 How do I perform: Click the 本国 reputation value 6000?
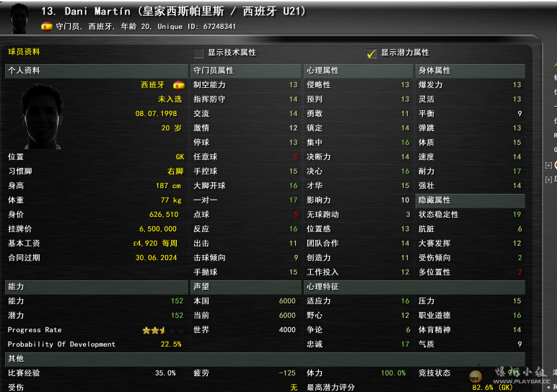[287, 301]
